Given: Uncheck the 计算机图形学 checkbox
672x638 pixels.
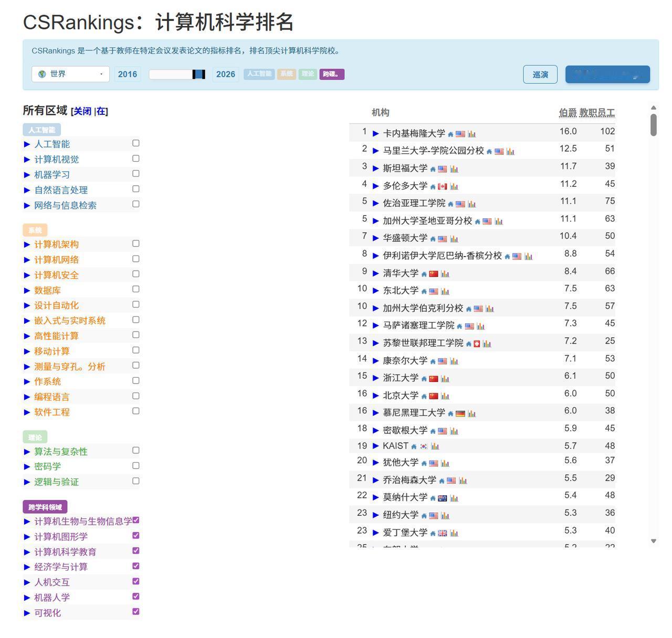Looking at the screenshot, I should click(136, 536).
